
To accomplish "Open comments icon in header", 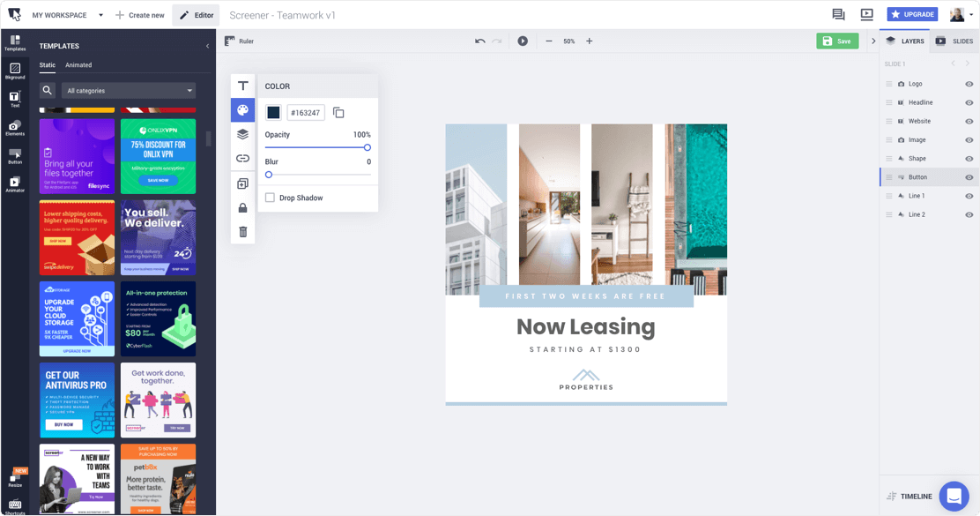I will pos(838,14).
